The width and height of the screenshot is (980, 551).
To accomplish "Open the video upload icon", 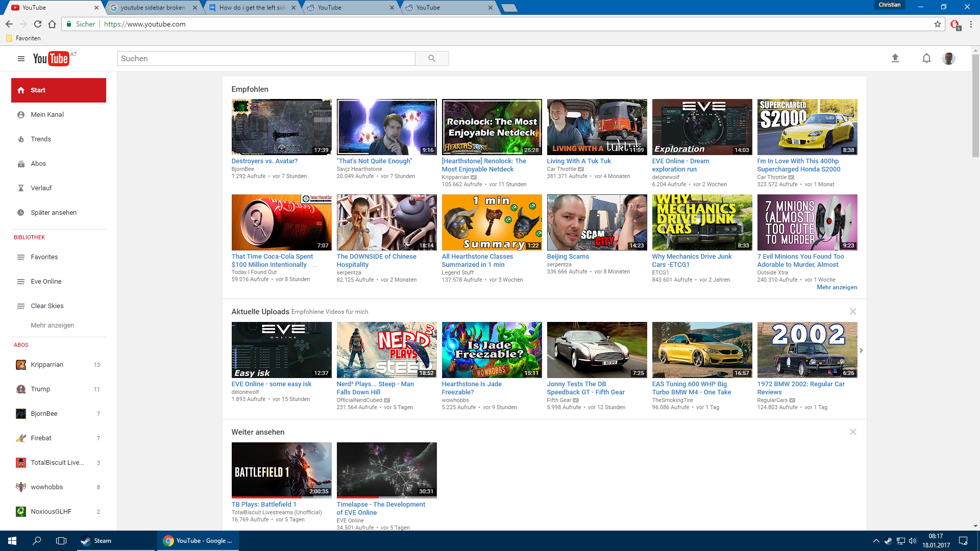I will [896, 58].
